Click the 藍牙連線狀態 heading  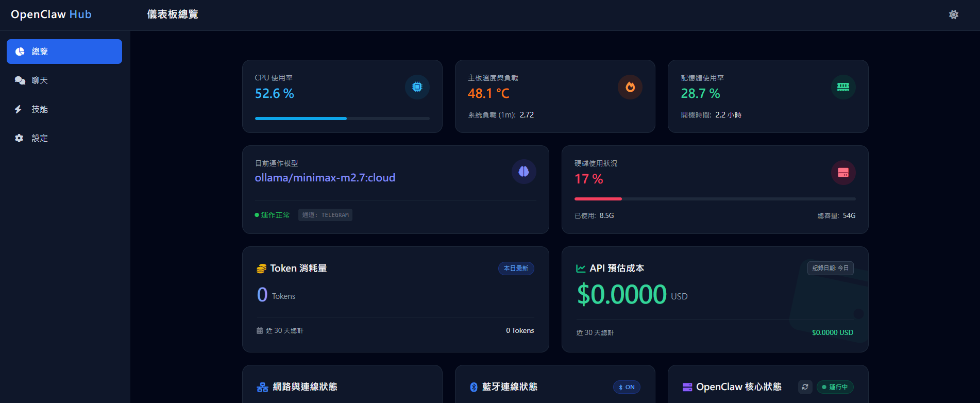(510, 387)
